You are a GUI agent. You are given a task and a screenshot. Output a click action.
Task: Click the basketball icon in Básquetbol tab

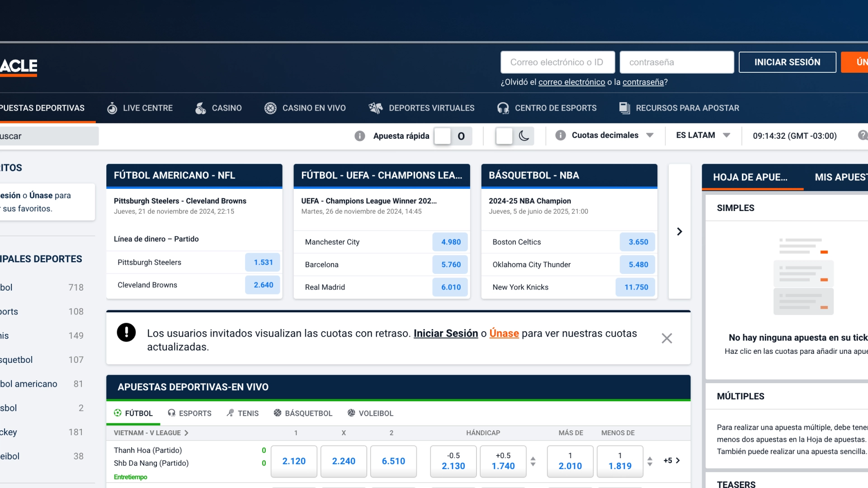pos(278,413)
